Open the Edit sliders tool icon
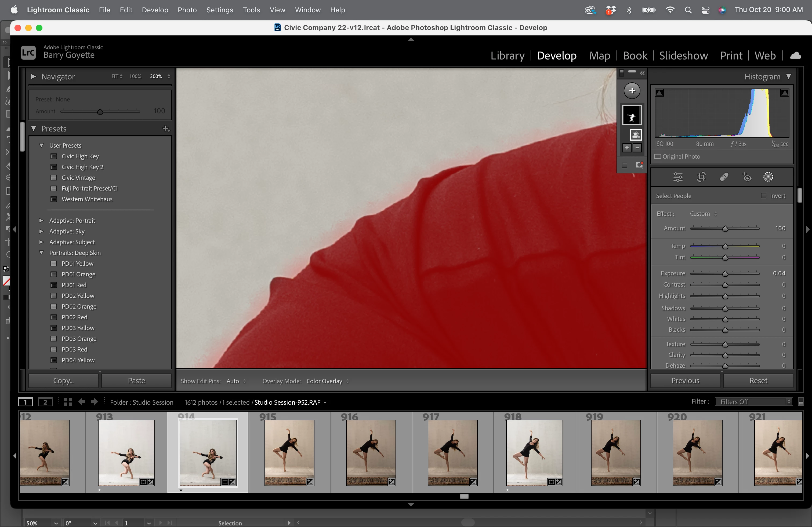 click(x=677, y=177)
